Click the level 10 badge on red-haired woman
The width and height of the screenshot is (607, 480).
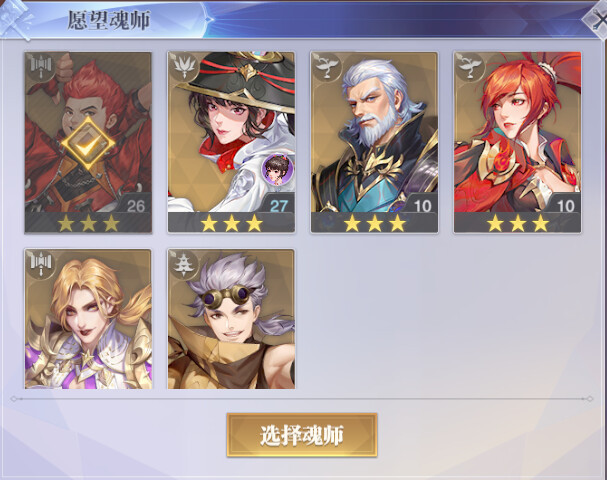point(566,206)
